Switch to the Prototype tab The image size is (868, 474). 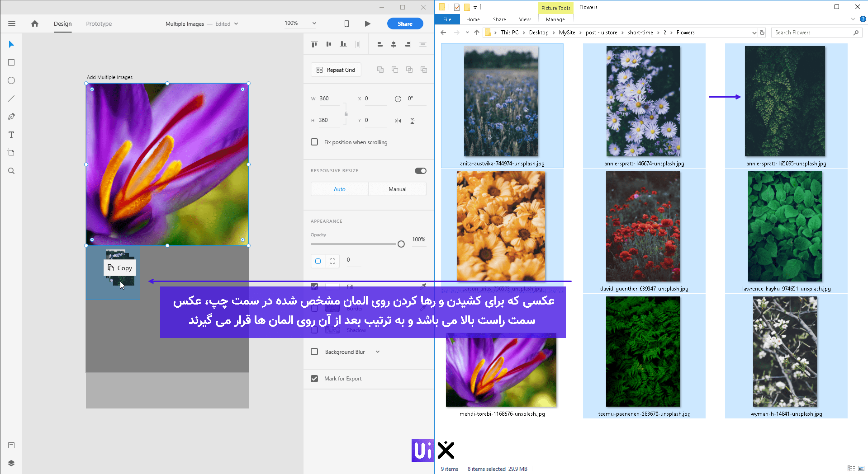click(99, 24)
